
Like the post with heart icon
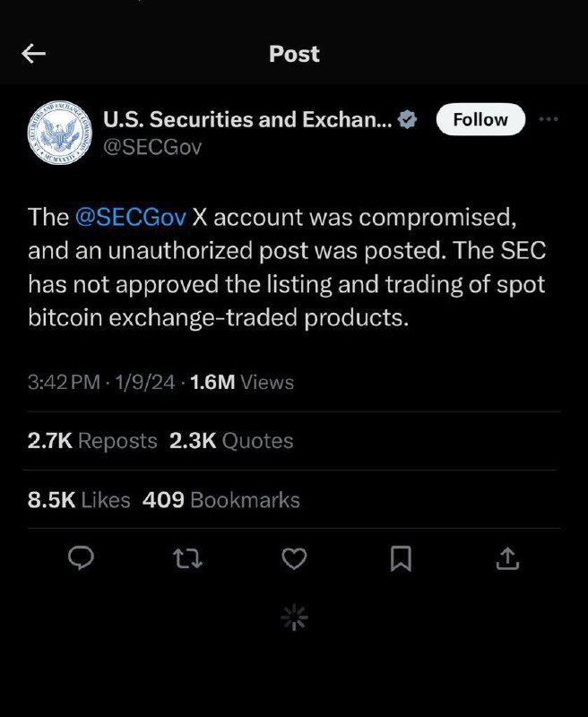point(294,558)
